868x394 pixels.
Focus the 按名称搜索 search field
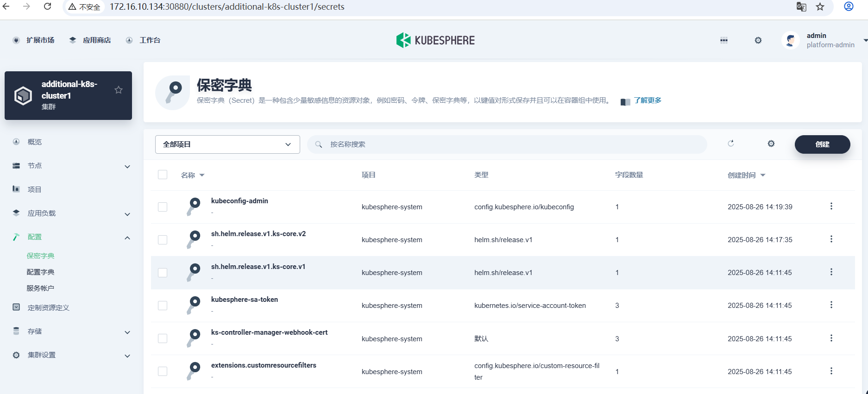[507, 144]
